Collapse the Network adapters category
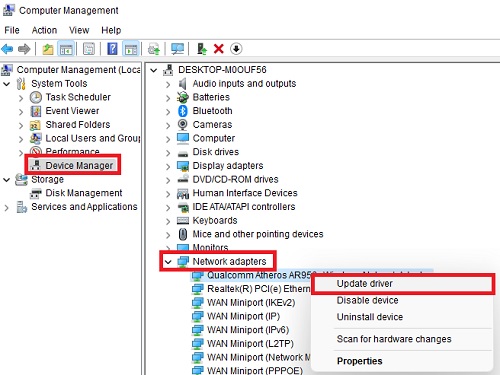The width and height of the screenshot is (500, 375). (168, 262)
